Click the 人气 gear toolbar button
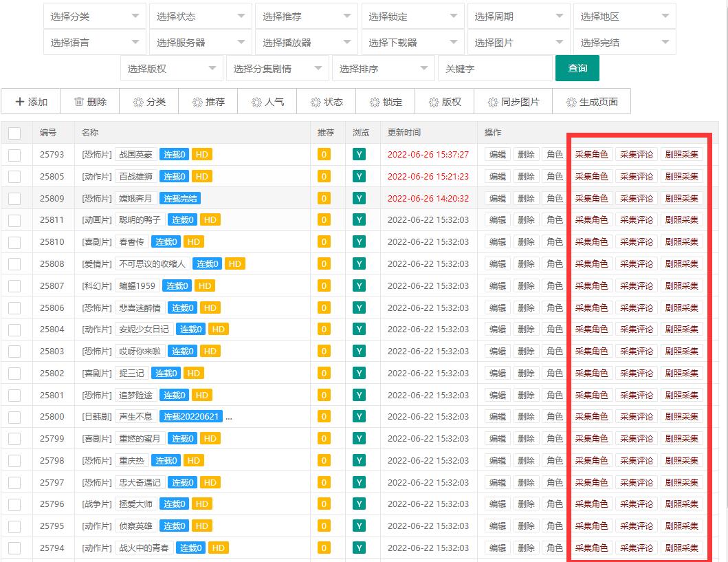Image resolution: width=728 pixels, height=562 pixels. [x=267, y=102]
